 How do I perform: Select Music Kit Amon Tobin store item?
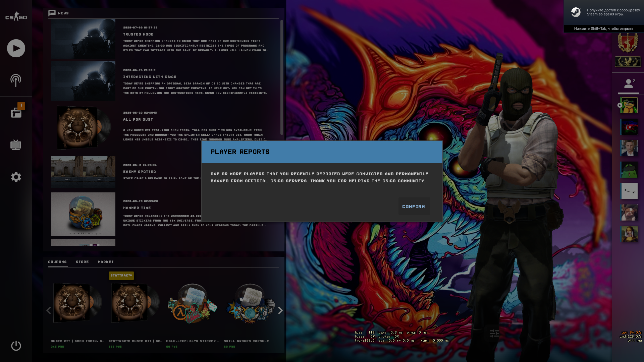77,303
